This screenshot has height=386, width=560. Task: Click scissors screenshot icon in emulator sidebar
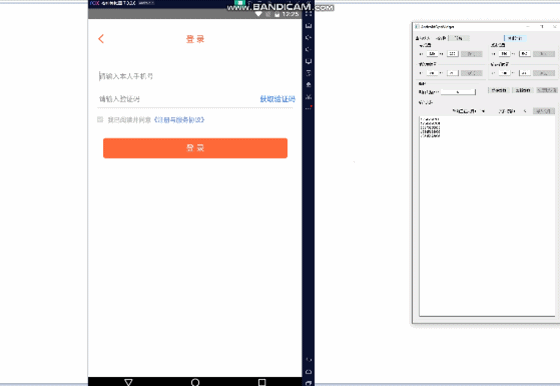pyautogui.click(x=309, y=97)
